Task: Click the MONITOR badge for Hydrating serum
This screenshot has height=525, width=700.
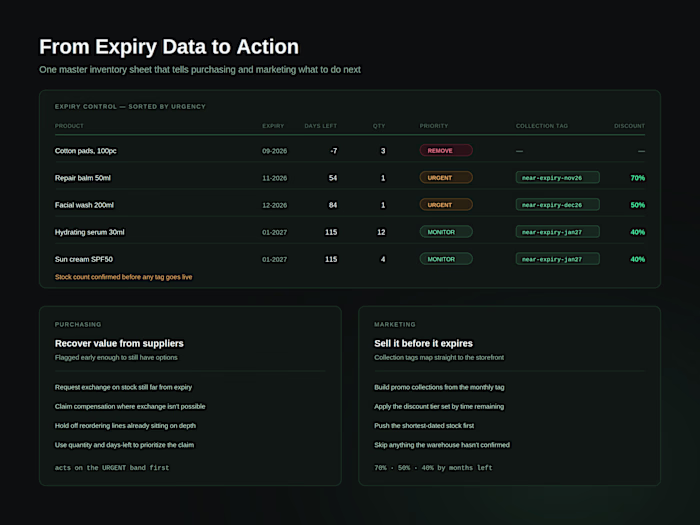Action: click(x=446, y=232)
